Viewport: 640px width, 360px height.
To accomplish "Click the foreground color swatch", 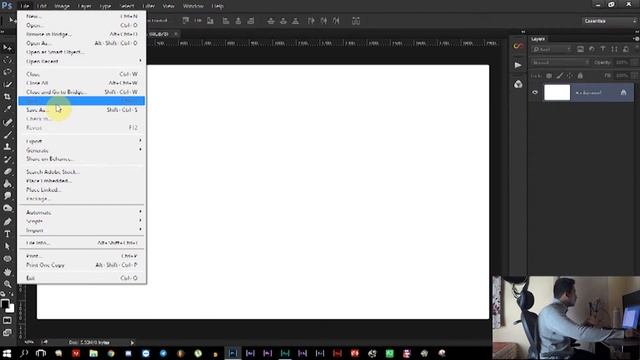I will click(x=5, y=304).
